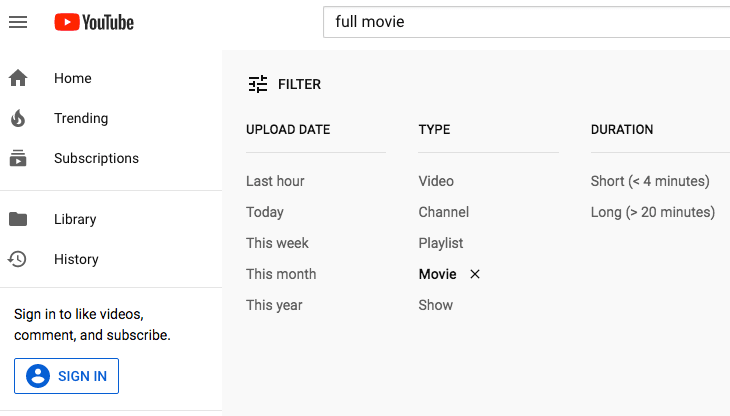Click the Home house icon
This screenshot has height=416, width=730.
(x=18, y=78)
